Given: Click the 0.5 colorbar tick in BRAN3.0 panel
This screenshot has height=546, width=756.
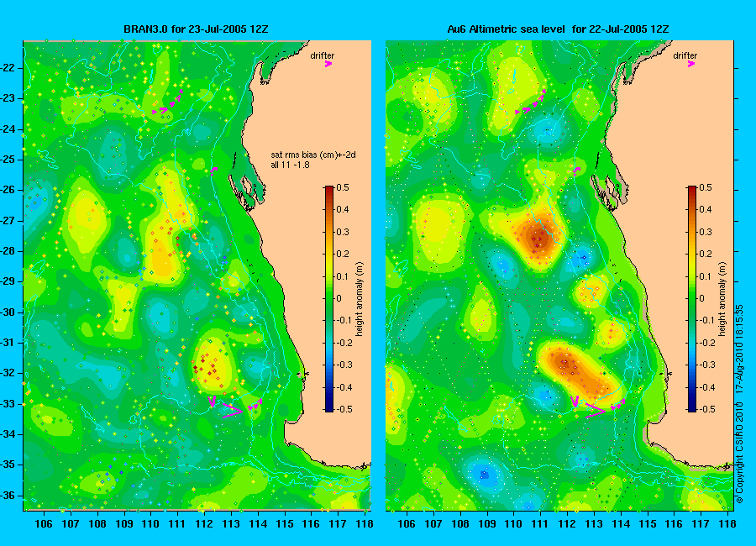Looking at the screenshot, I should (343, 187).
